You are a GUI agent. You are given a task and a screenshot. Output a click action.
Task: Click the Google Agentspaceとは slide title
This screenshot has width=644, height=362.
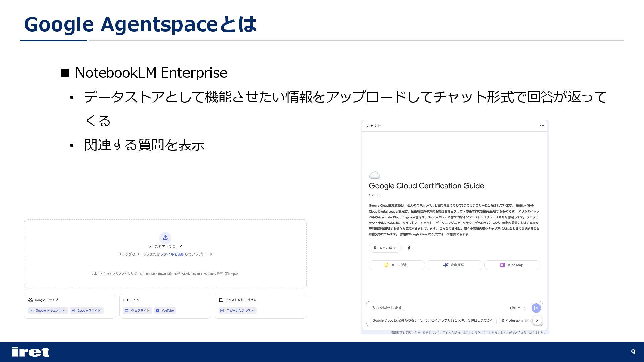click(x=140, y=24)
